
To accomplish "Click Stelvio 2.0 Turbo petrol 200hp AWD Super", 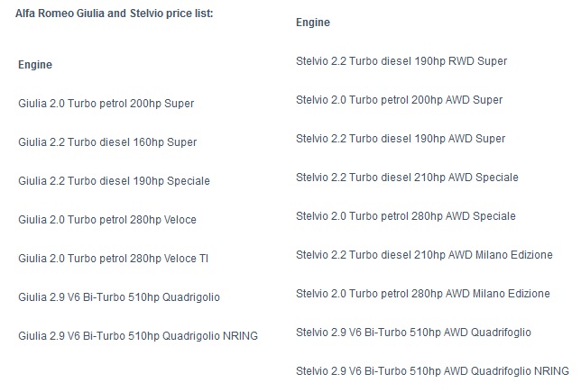I will tap(400, 100).
